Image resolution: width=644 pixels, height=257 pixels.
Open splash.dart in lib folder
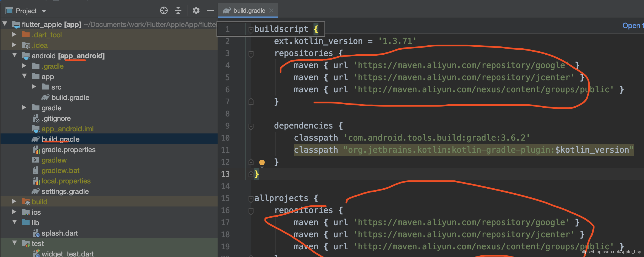[x=59, y=233]
